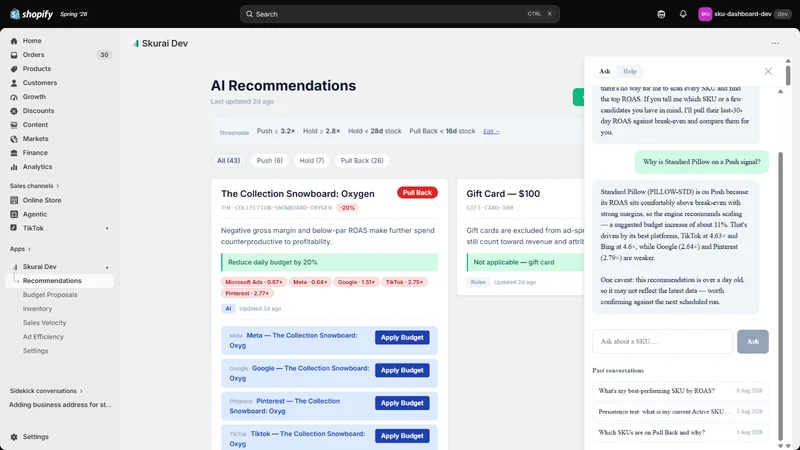This screenshot has width=800, height=450.
Task: Open past conversation about Pull Back SKUs
Action: (x=680, y=433)
